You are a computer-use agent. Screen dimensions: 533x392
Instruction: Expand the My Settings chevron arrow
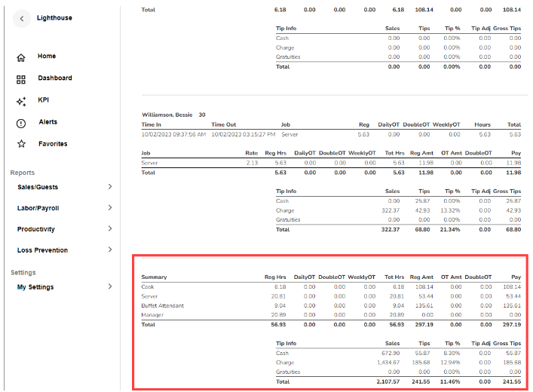coord(110,287)
